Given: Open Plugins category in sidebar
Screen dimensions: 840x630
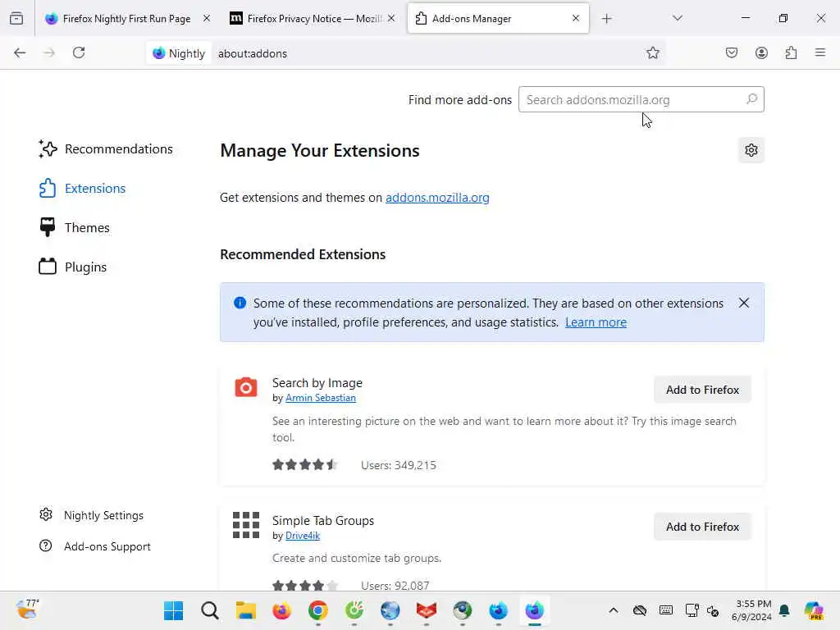Looking at the screenshot, I should (73, 267).
